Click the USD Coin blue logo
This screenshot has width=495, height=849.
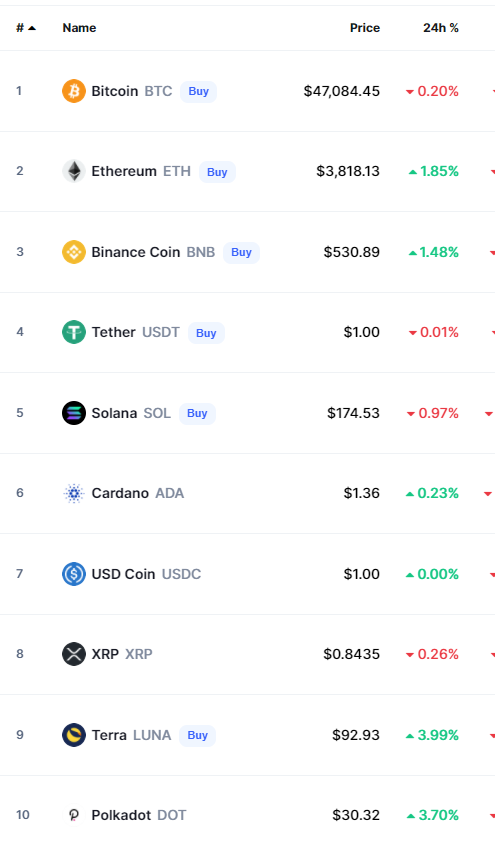[74, 574]
